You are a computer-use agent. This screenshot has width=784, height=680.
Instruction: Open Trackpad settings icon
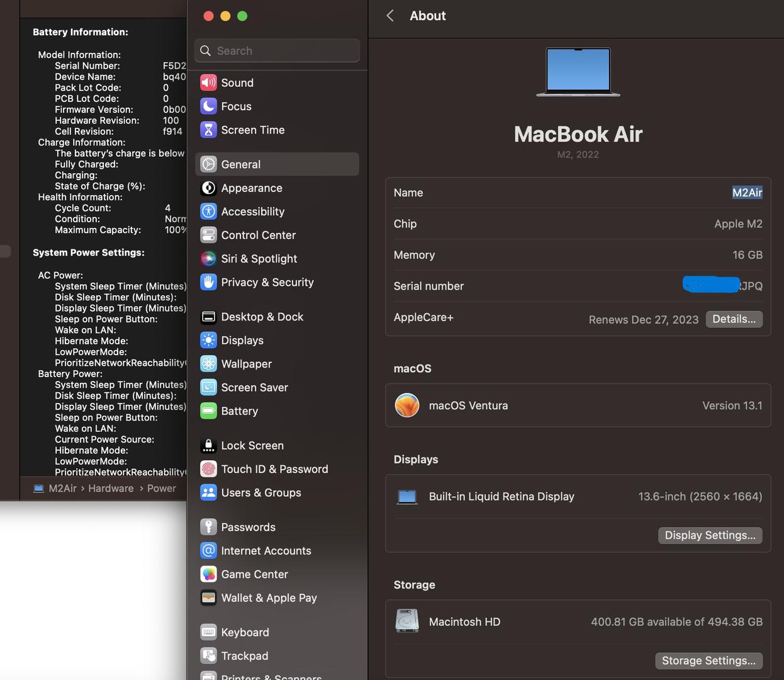tap(208, 655)
